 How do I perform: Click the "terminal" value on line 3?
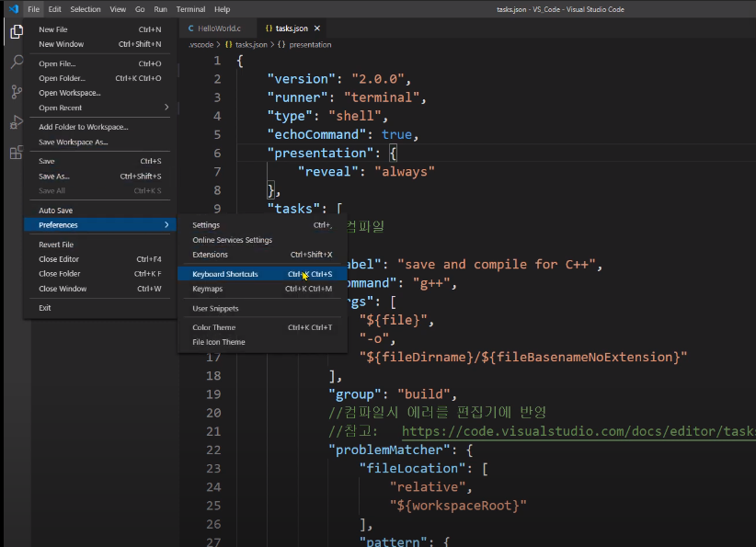point(382,97)
